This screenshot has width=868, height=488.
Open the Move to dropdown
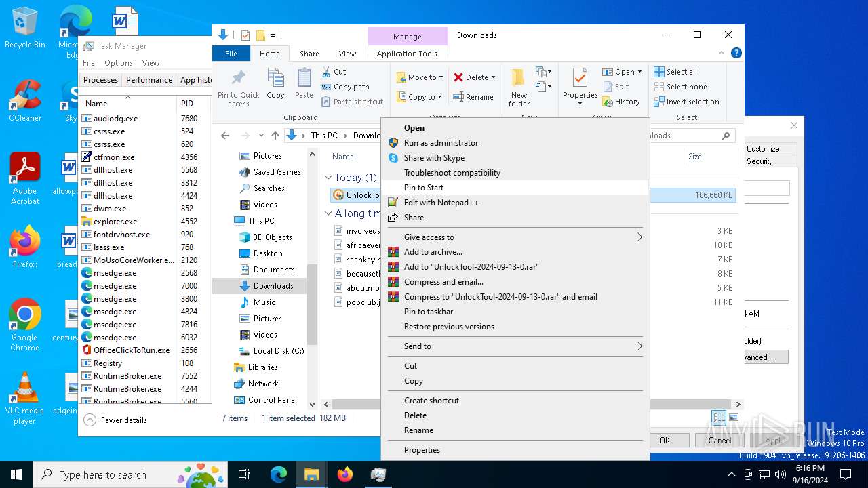420,77
